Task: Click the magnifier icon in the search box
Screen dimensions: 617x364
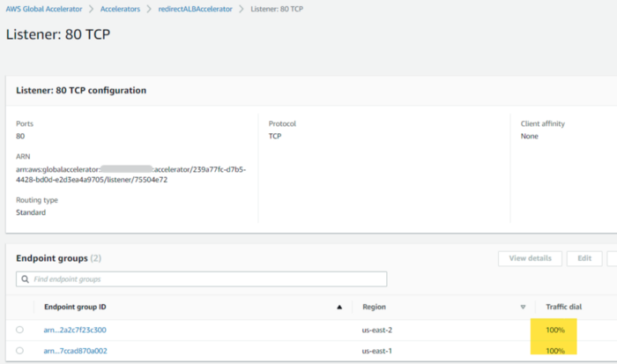Action: coord(26,279)
